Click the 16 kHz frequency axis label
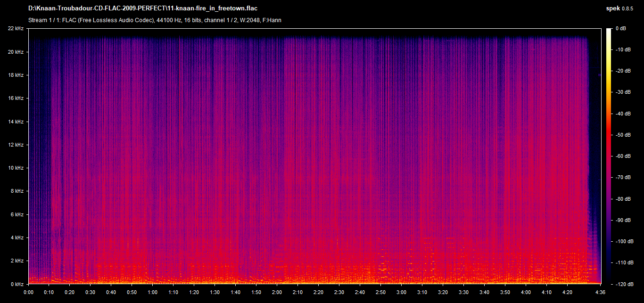The width and height of the screenshot is (644, 303). point(16,98)
